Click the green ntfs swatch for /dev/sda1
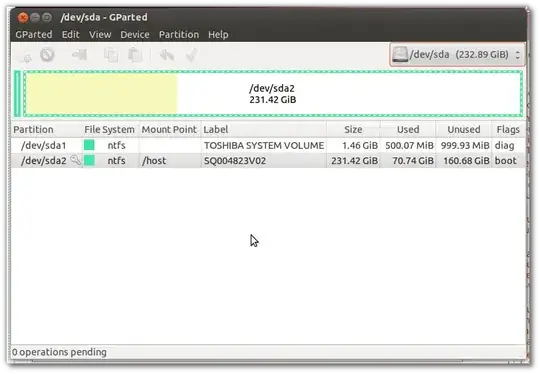This screenshot has height=374, width=540. point(89,145)
